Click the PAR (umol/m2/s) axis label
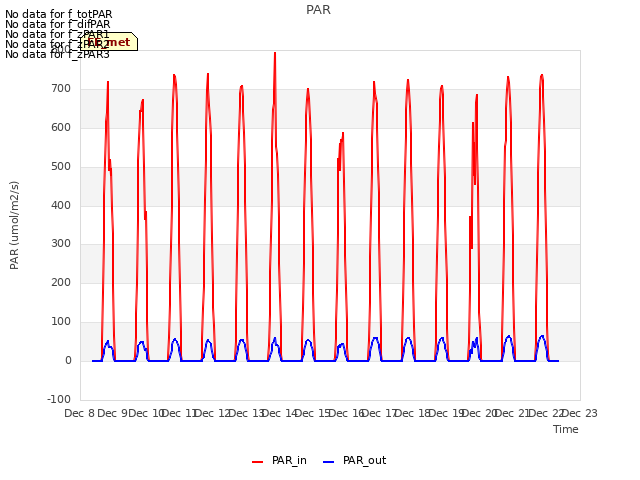 14,225
